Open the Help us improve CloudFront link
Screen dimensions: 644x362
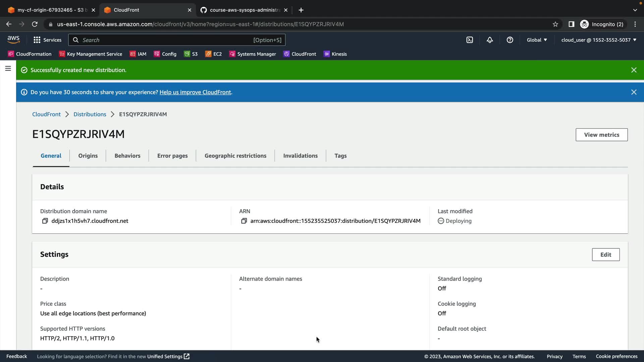[195, 92]
